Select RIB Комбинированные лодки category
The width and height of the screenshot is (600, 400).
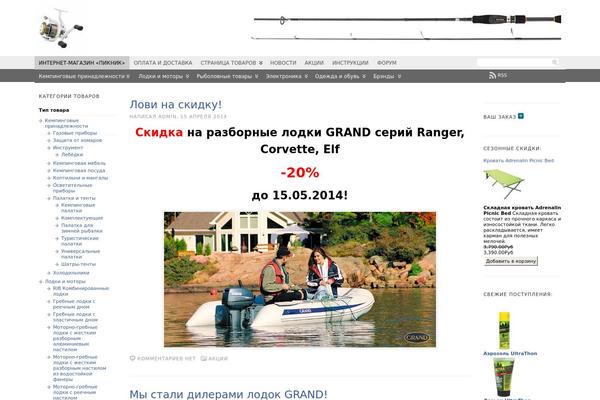pos(81,291)
